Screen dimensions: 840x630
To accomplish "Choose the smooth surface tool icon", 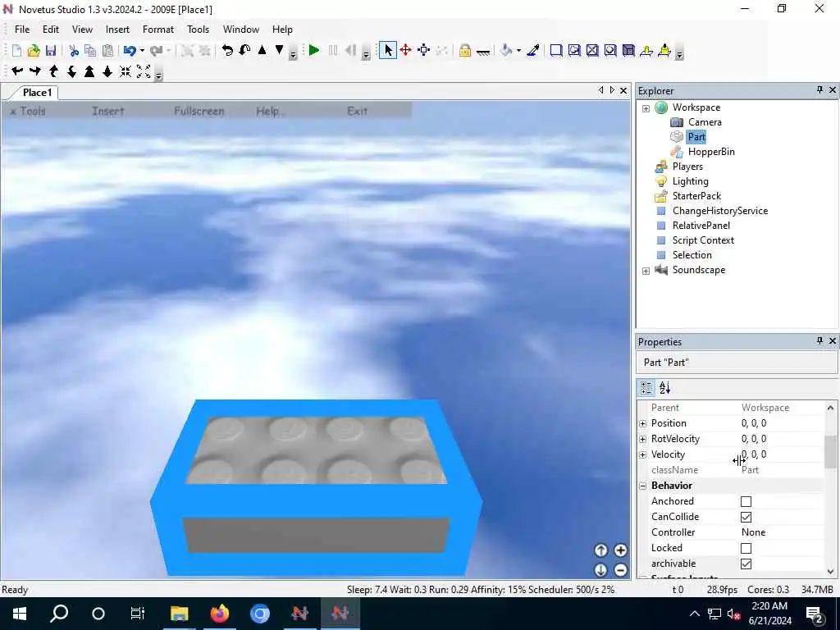I will [556, 50].
